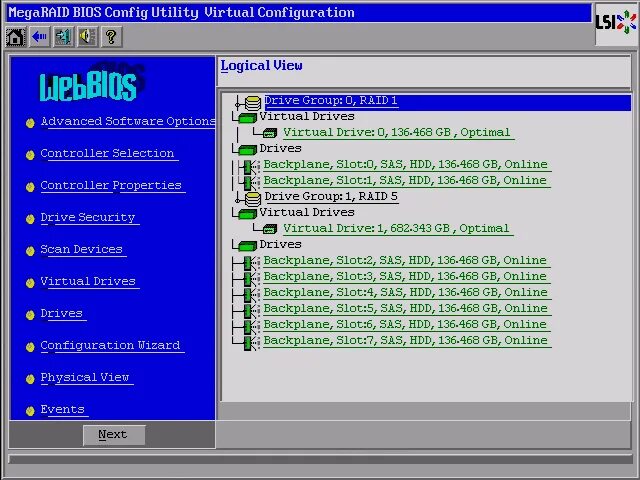640x480 pixels.
Task: Click the WebBIOS logo
Action: 91,83
